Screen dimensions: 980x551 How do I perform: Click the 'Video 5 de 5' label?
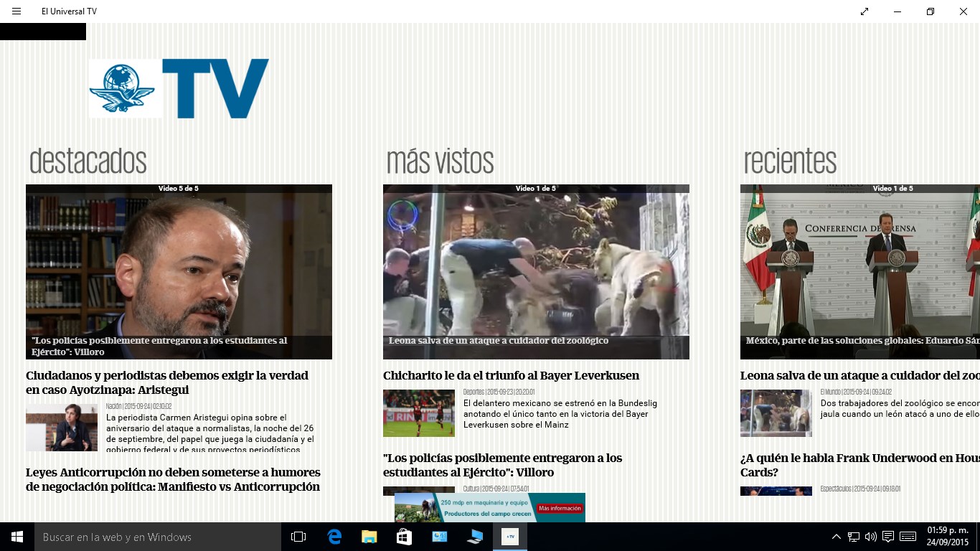point(179,189)
